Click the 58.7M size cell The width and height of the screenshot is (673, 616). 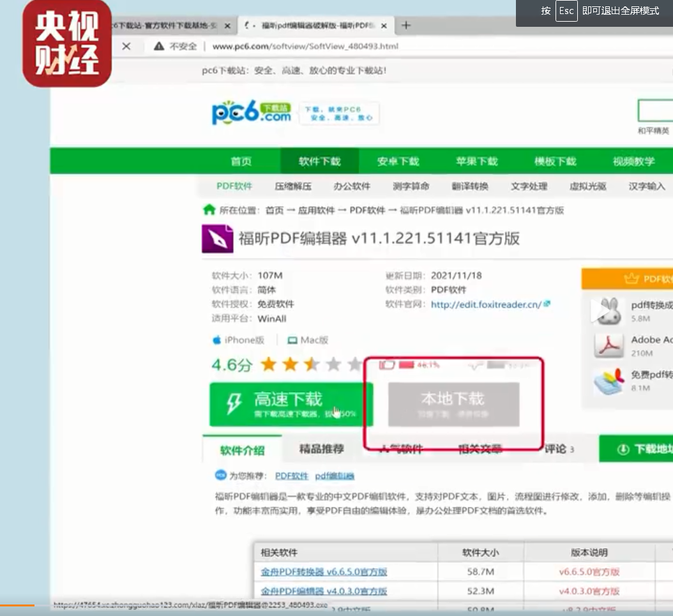pyautogui.click(x=481, y=572)
